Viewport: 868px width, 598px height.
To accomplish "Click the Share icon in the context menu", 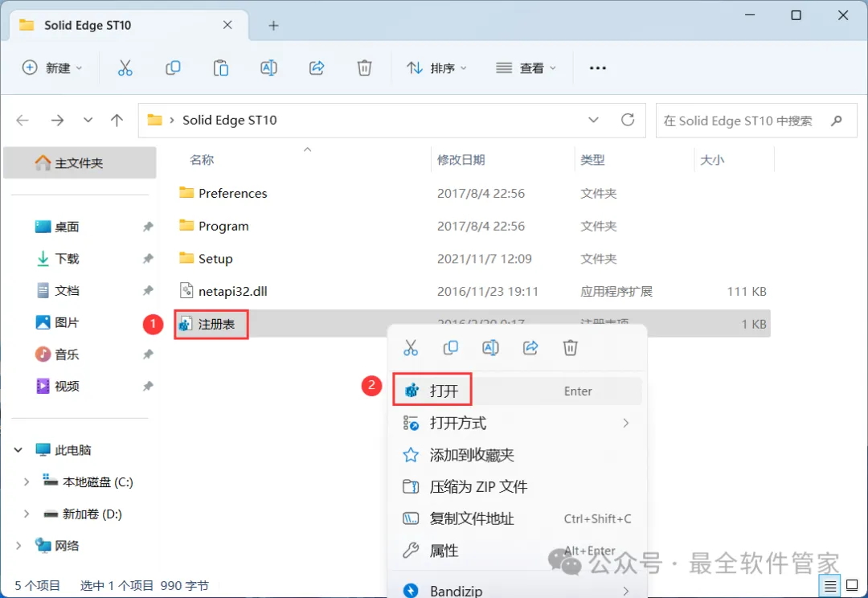I will tap(530, 348).
